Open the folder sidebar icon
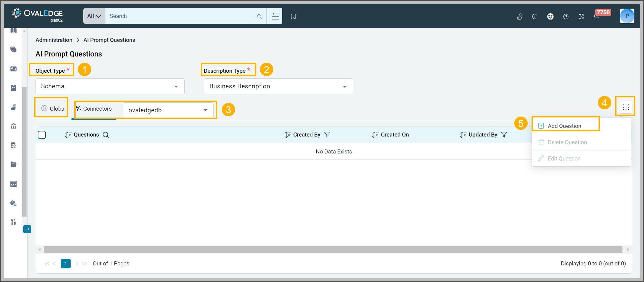The image size is (644, 282). coord(13,164)
